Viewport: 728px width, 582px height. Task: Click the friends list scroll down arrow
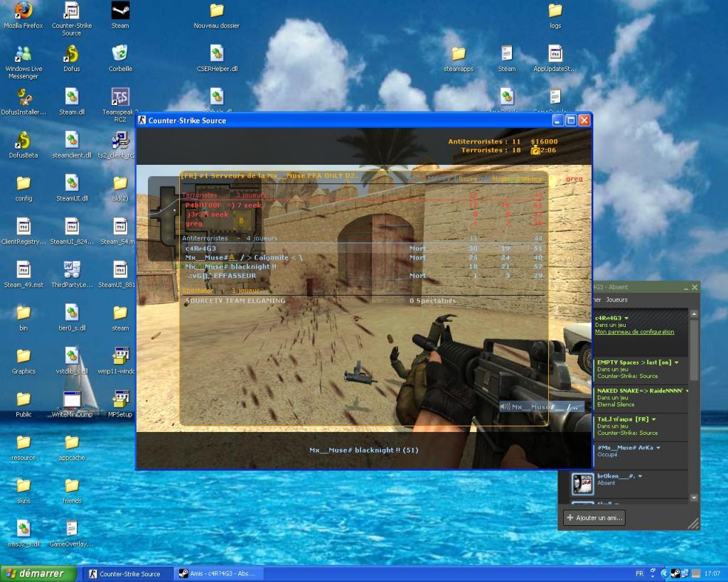(x=694, y=498)
